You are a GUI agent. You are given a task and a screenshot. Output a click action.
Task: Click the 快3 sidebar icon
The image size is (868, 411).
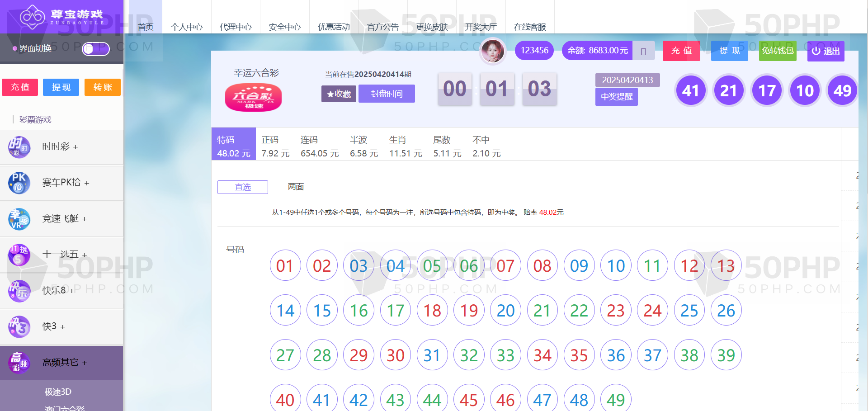click(19, 326)
